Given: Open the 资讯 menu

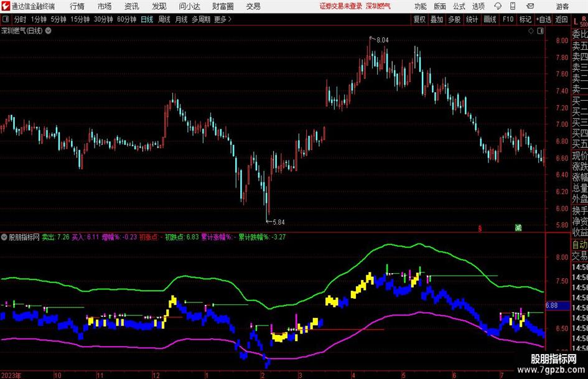Looking at the screenshot, I should click(132, 6).
